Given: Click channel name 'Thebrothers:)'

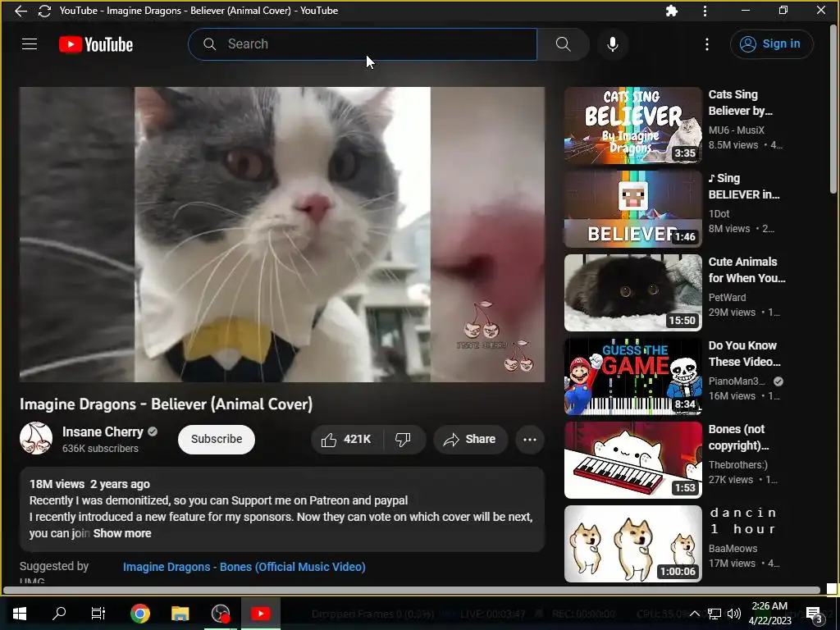Looking at the screenshot, I should click(737, 464).
